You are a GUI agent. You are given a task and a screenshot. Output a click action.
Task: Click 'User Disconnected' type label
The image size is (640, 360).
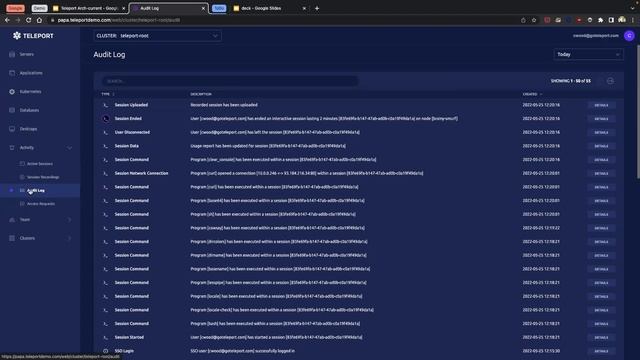tap(132, 132)
